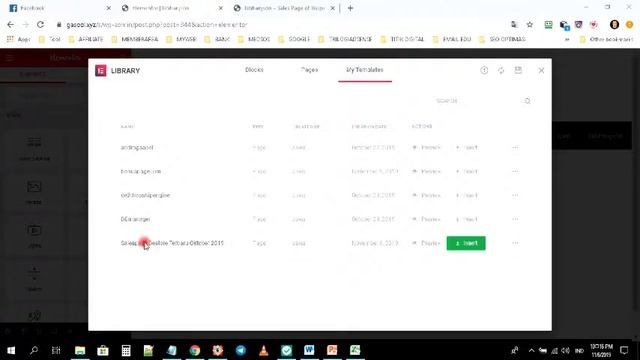The width and height of the screenshot is (640, 360).
Task: Open Windows Start menu
Action: [11, 350]
